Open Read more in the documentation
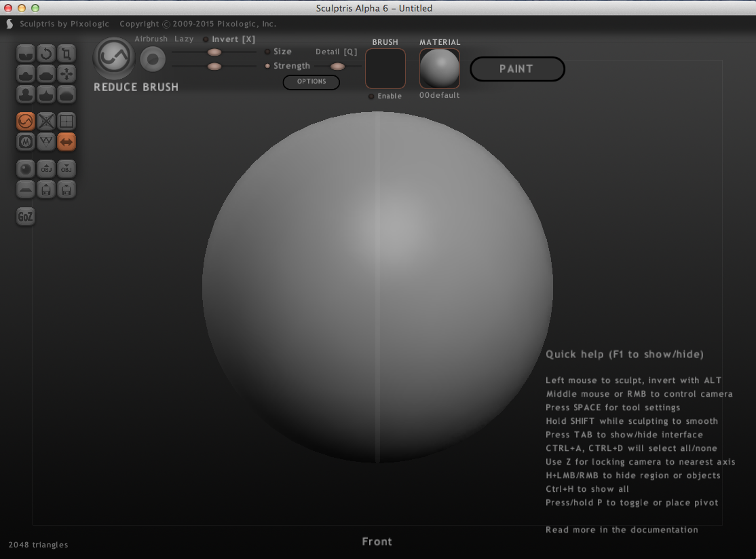The image size is (756, 559). [x=622, y=530]
